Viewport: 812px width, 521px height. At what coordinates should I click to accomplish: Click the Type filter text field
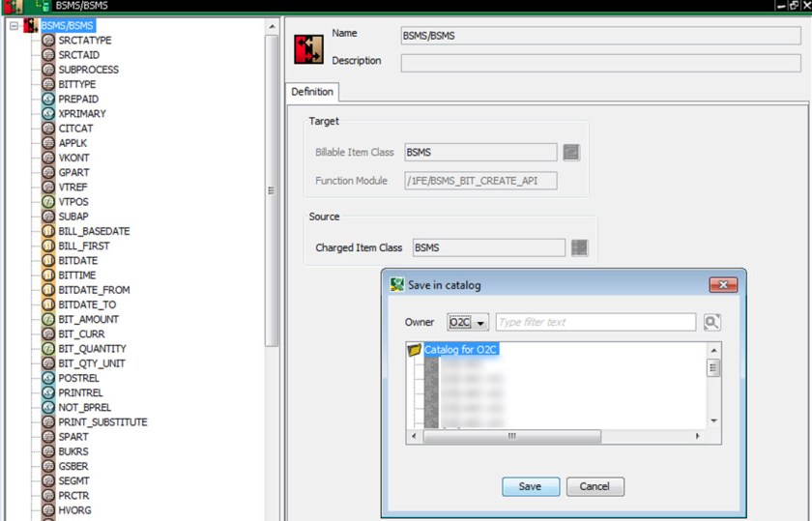pyautogui.click(x=595, y=322)
